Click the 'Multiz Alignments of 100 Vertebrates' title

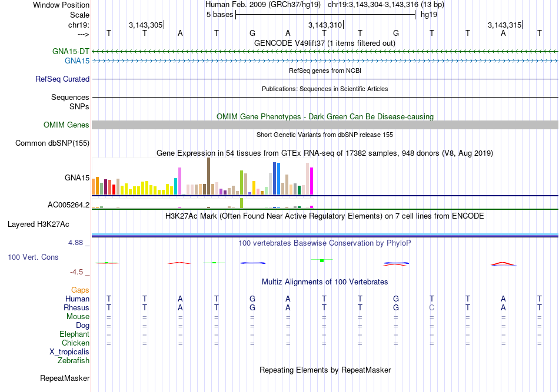[x=325, y=282]
